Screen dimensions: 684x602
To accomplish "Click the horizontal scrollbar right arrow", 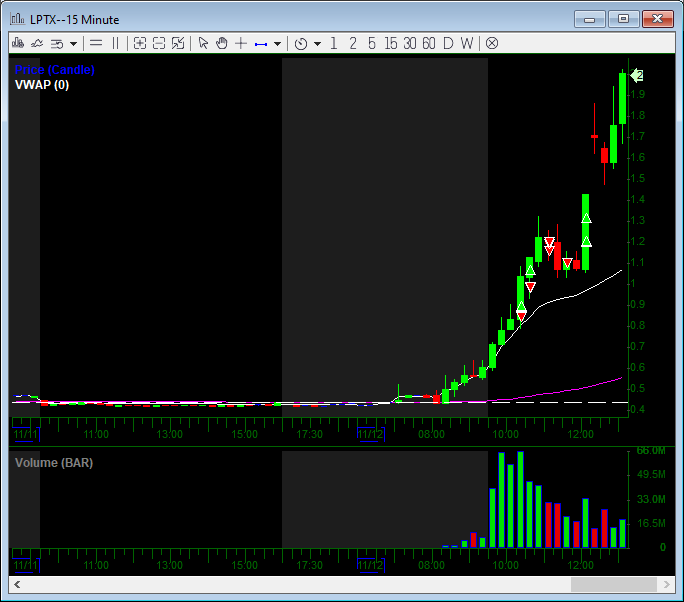I will 667,585.
